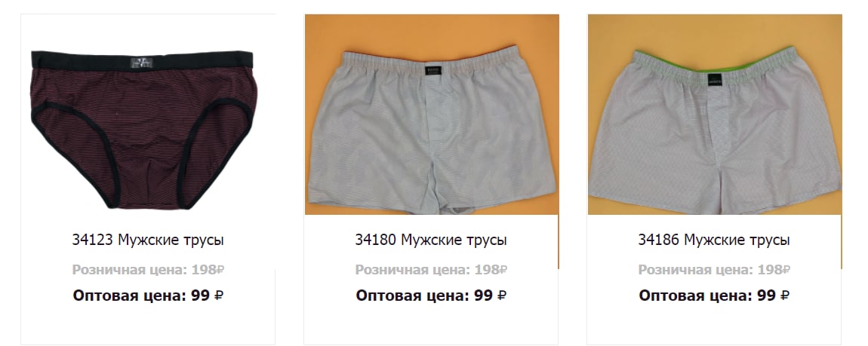Select Оптовая цена: 99 for product 34180

(x=425, y=295)
